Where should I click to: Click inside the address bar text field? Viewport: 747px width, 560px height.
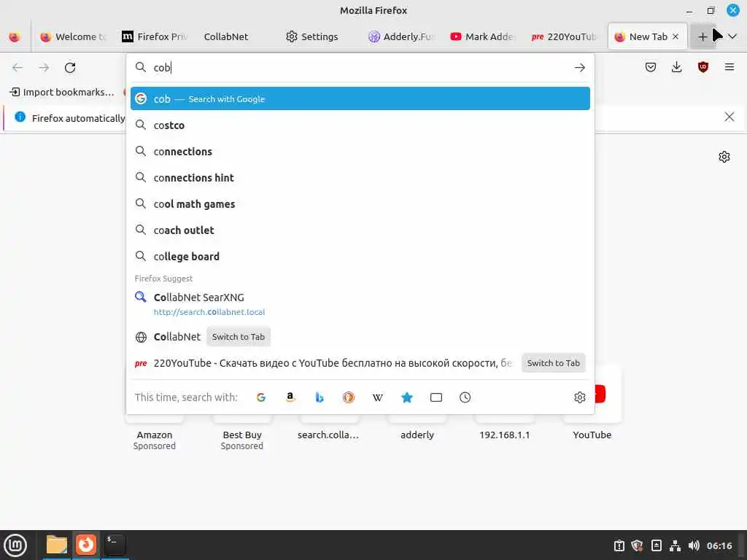point(362,68)
